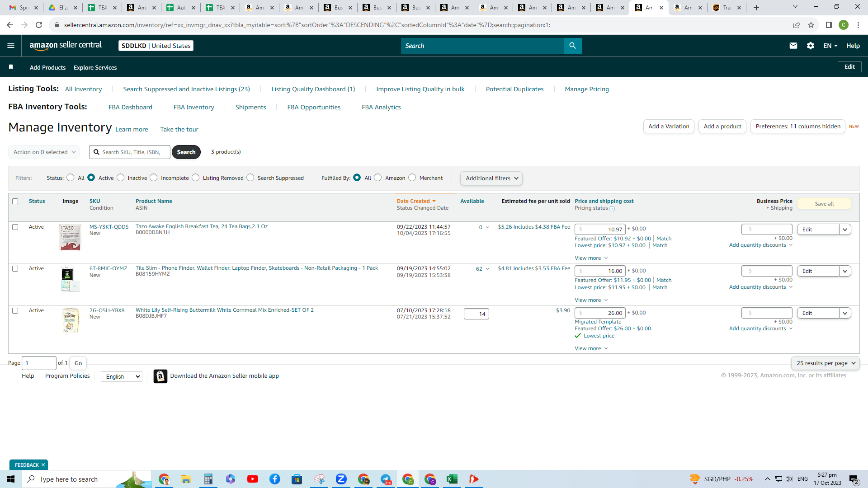
Task: Open the Chrome profile avatar
Action: [x=844, y=25]
